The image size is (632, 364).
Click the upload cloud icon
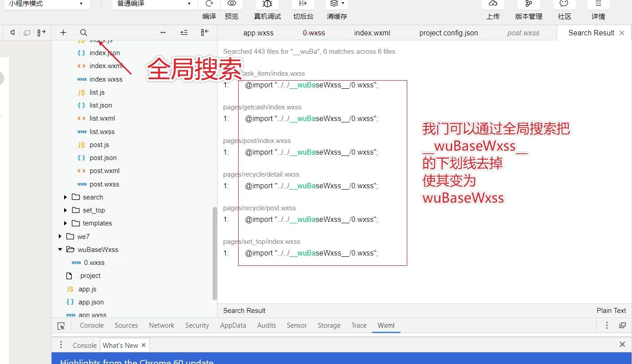coord(493,4)
